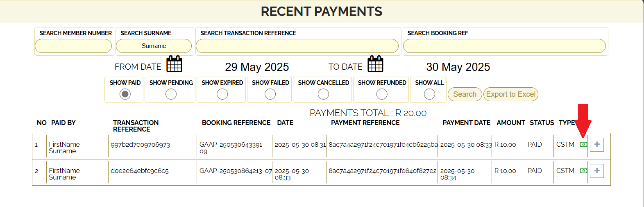Select the Show Failed radio button
This screenshot has height=207, width=644.
pyautogui.click(x=270, y=94)
